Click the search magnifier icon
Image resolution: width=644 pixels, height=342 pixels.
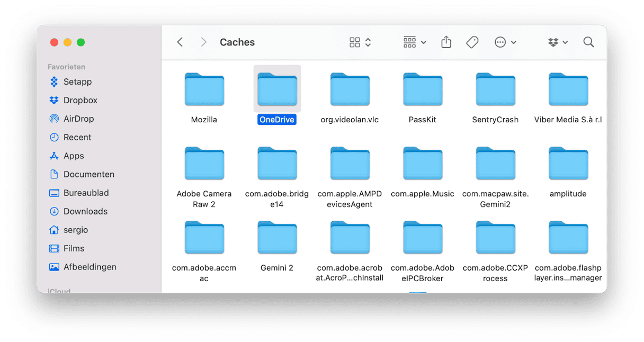tap(588, 42)
